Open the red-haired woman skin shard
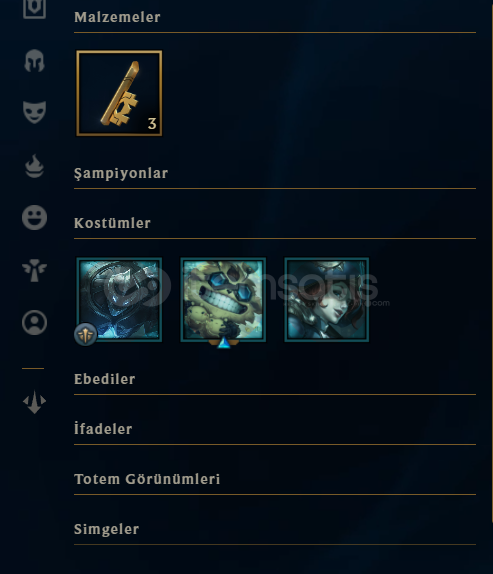 [x=327, y=299]
